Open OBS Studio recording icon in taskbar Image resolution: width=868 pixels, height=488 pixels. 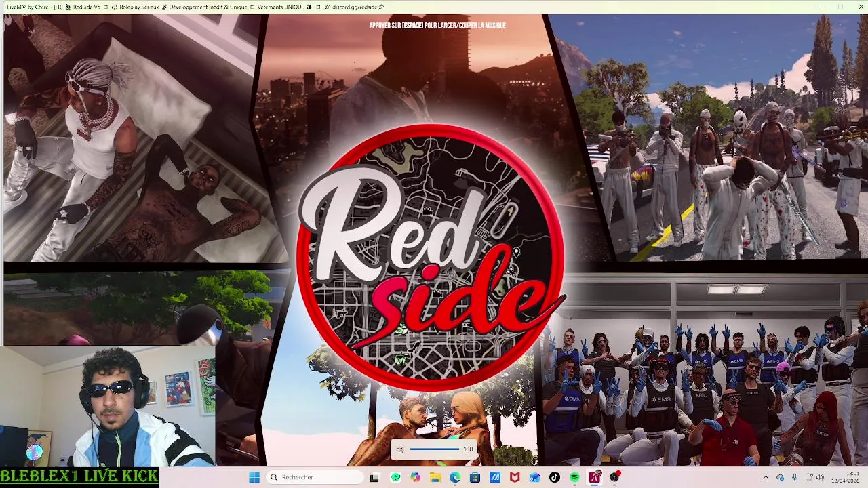pyautogui.click(x=614, y=477)
